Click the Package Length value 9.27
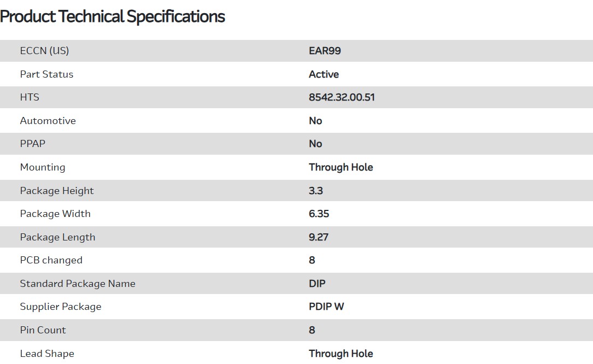The width and height of the screenshot is (593, 364). point(318,237)
